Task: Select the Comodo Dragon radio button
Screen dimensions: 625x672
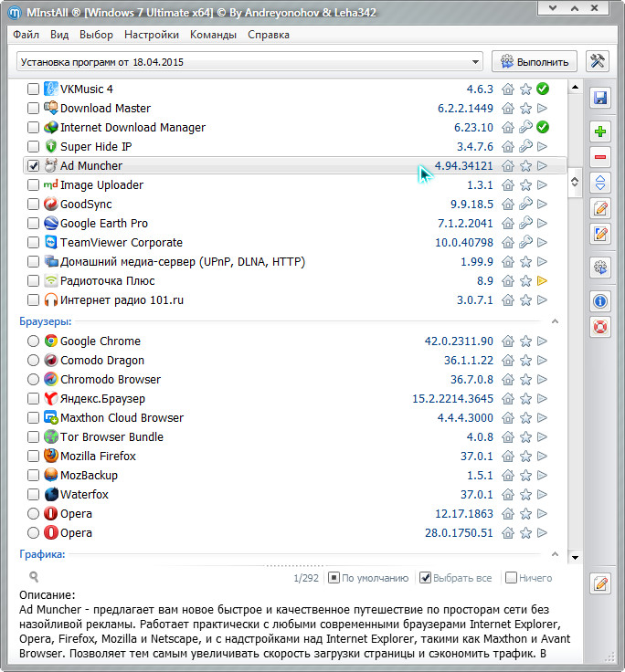Action: pyautogui.click(x=34, y=360)
